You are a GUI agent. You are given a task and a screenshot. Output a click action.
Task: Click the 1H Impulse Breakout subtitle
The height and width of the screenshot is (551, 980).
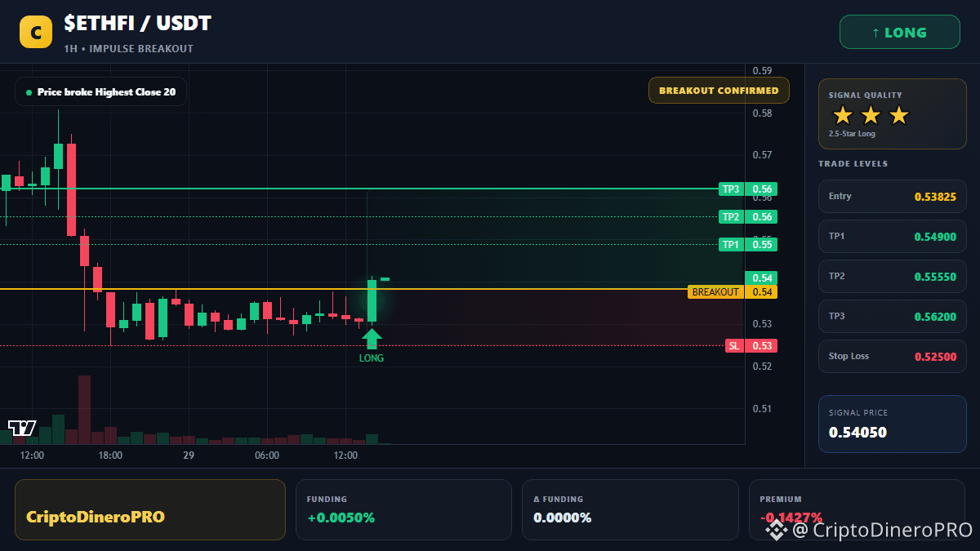point(128,49)
